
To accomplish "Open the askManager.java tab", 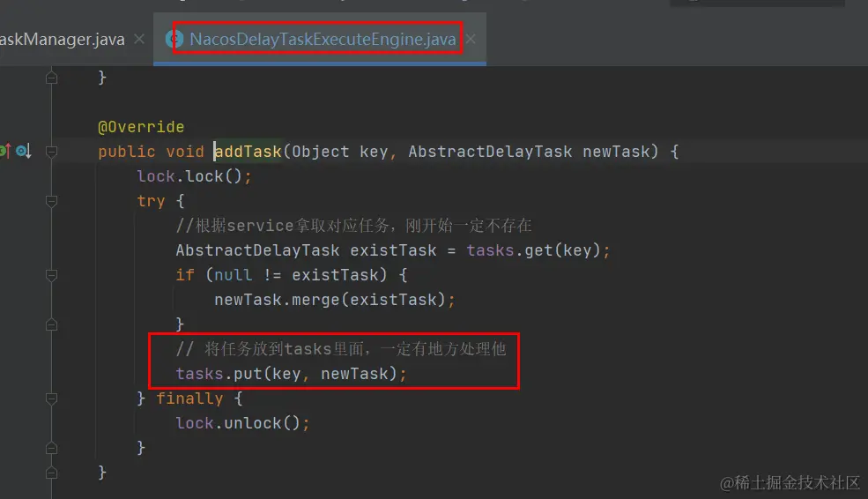I will coord(62,40).
